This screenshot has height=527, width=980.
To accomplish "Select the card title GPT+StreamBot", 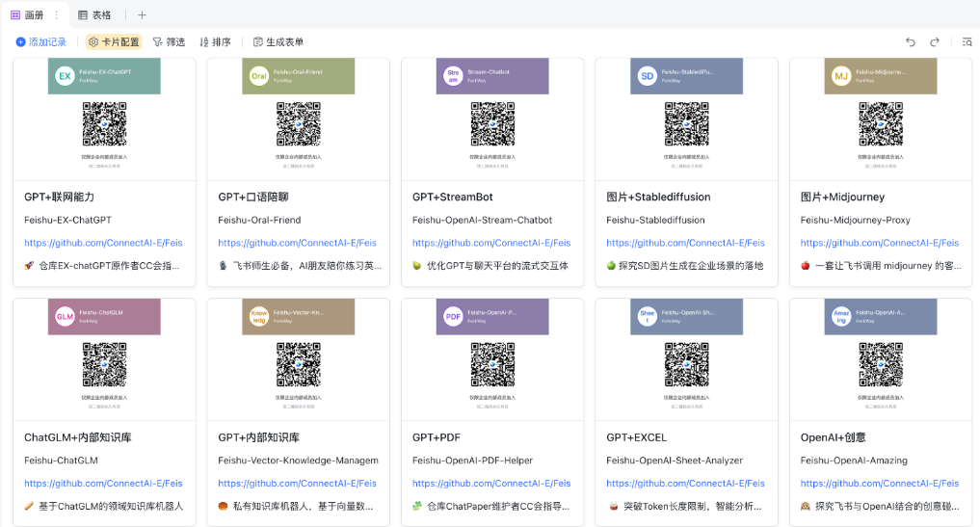I will (x=453, y=197).
